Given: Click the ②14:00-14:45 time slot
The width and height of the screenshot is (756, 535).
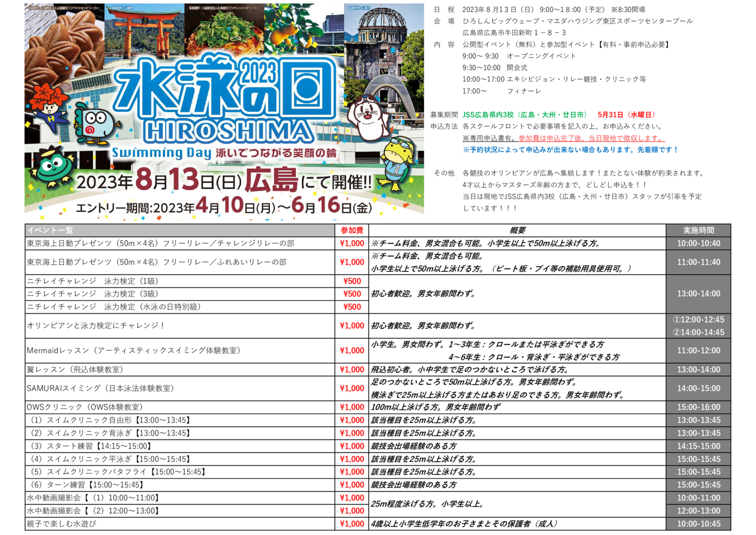Looking at the screenshot, I should point(699,332).
